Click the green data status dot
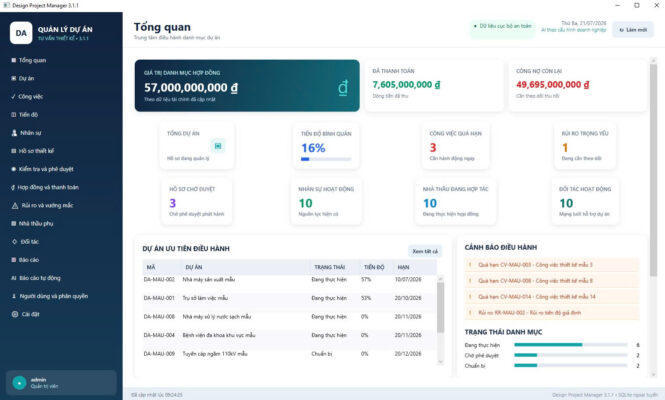Screen dimensions: 665x400 point(475,26)
